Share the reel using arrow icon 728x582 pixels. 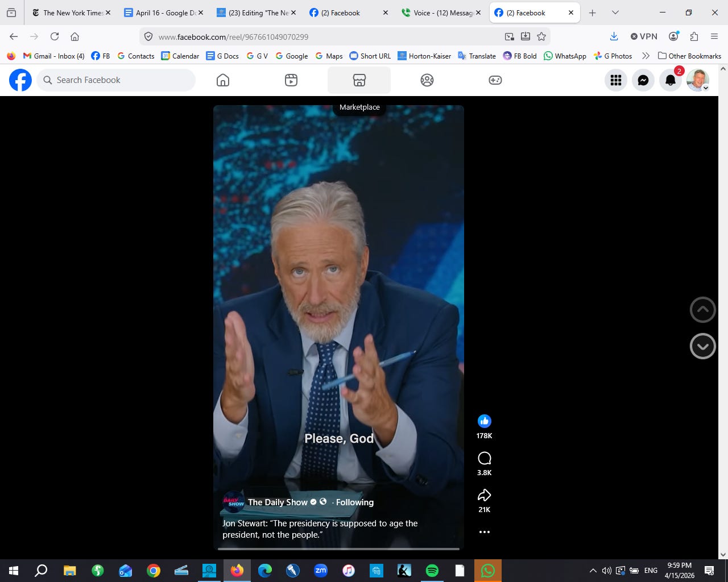click(484, 495)
